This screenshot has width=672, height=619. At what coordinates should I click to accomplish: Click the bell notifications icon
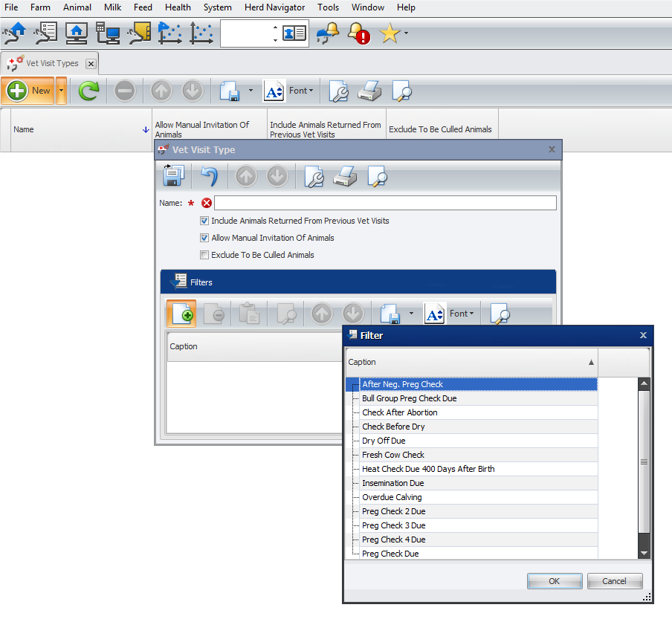327,33
